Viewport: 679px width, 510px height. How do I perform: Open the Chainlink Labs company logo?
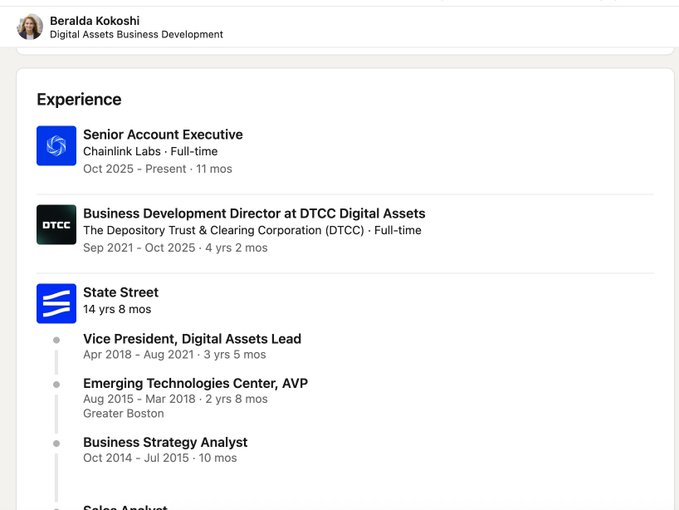pyautogui.click(x=56, y=146)
